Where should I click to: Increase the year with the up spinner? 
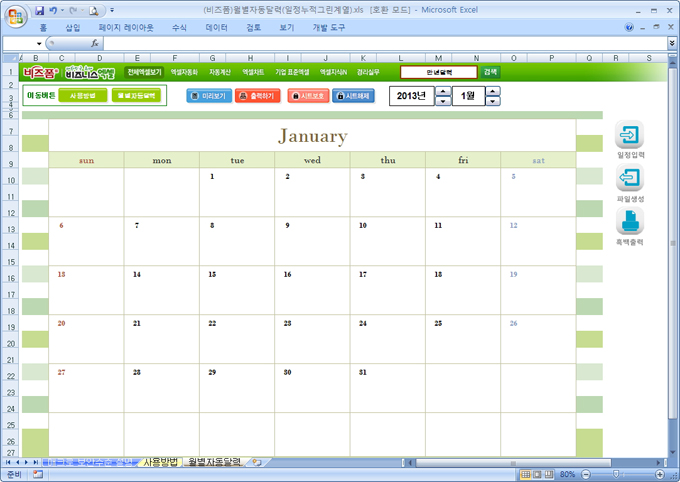443,91
